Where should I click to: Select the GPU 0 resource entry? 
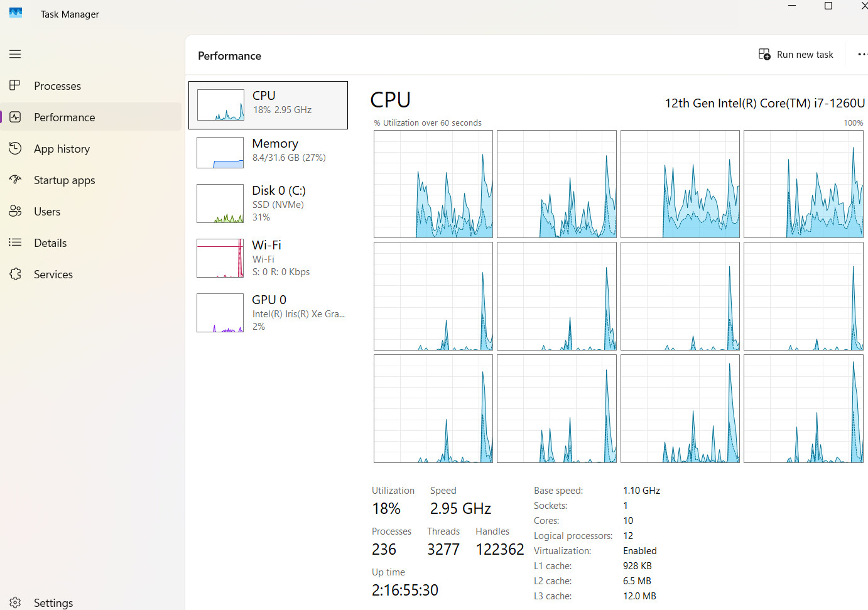click(x=268, y=313)
